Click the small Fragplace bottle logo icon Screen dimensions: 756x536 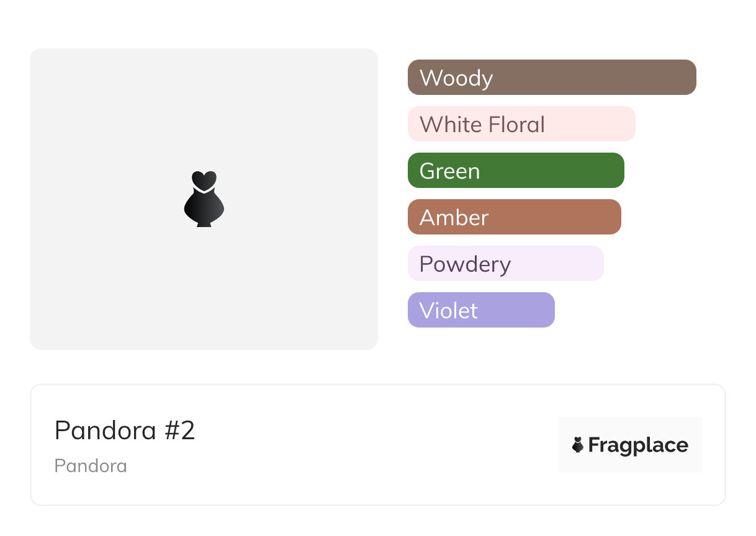click(x=578, y=445)
